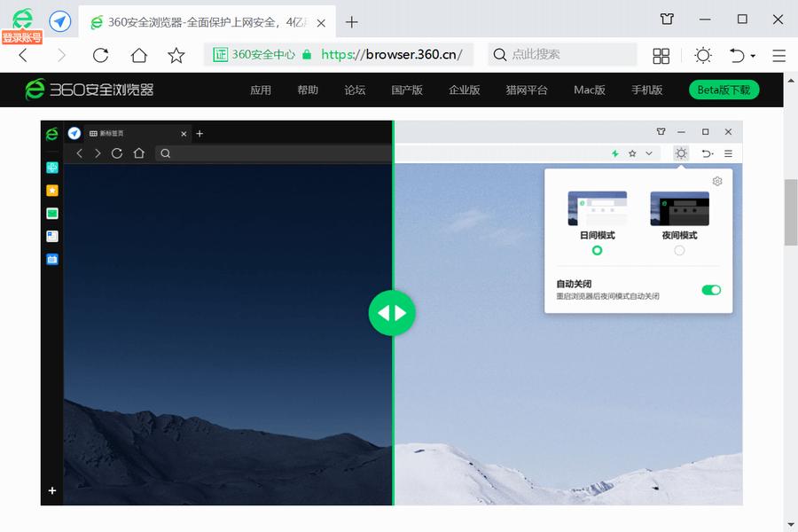This screenshot has width=798, height=532.
Task: Close the demo 新标签页 tab
Action: tap(184, 134)
